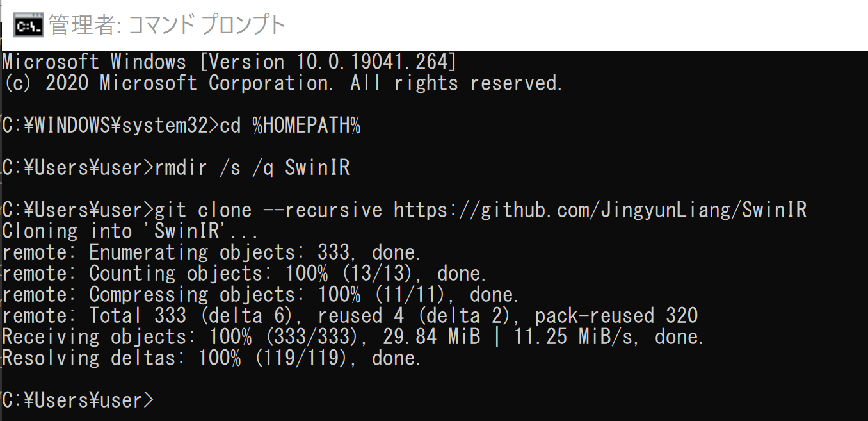This screenshot has width=868, height=421.
Task: Click the 'Enumerating objects: 333' line
Action: pyautogui.click(x=212, y=252)
